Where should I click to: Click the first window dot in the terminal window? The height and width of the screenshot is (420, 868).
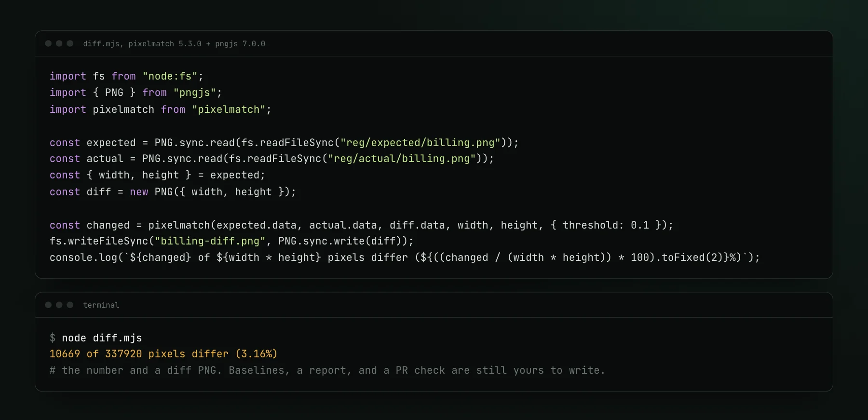(x=48, y=305)
